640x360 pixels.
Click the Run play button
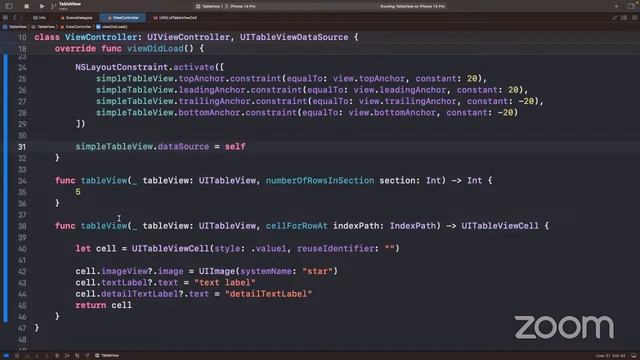click(42, 6)
